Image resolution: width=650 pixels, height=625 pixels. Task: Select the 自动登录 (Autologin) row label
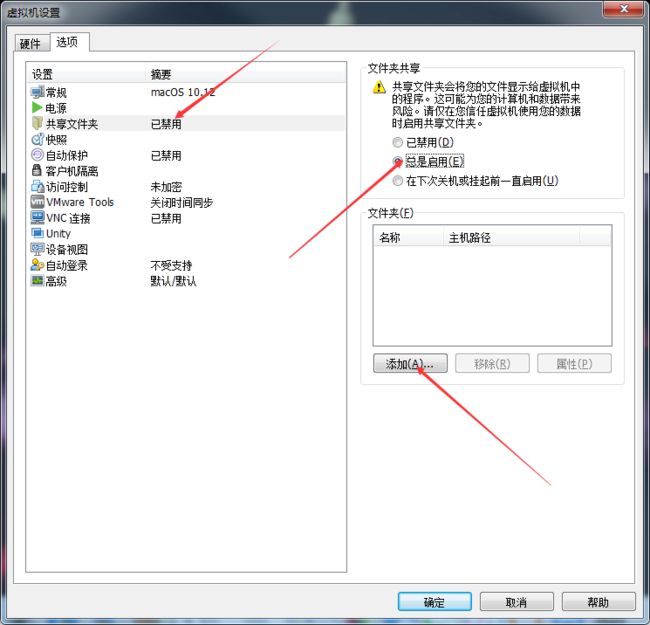(66, 265)
